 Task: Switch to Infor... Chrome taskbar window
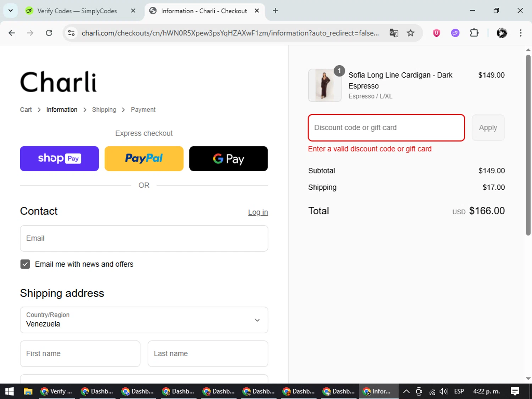tap(379, 391)
